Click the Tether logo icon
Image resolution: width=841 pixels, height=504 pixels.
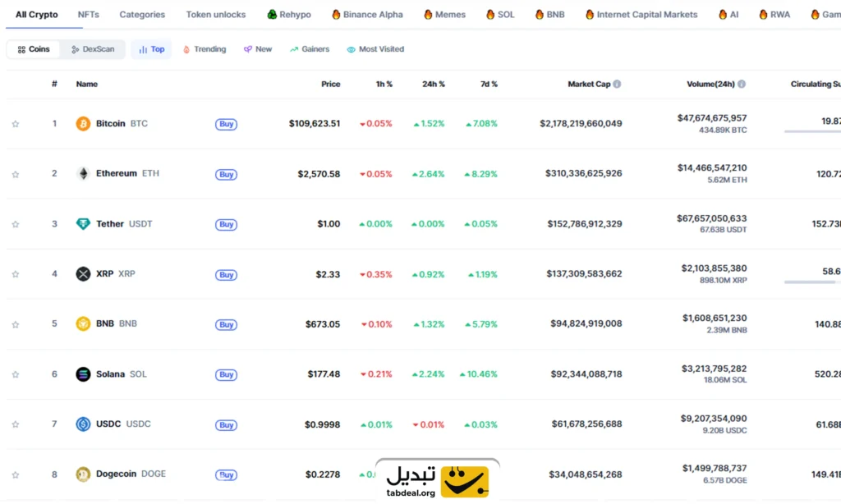coord(83,224)
